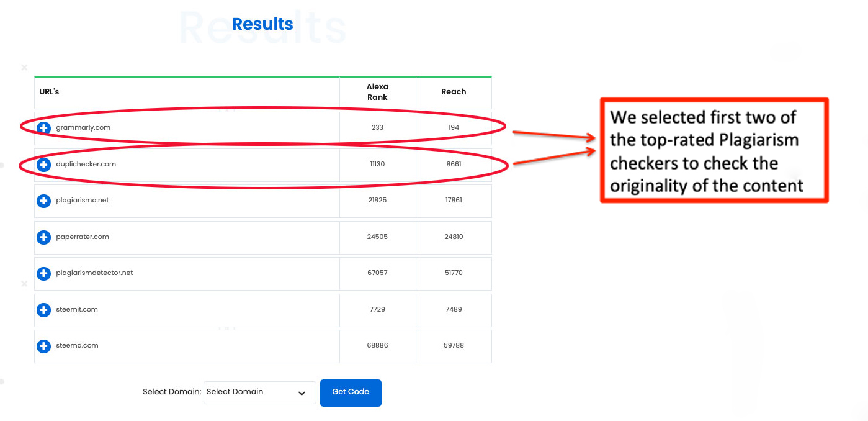Image resolution: width=868 pixels, height=421 pixels.
Task: Click the Alexa Rank column header
Action: click(377, 92)
